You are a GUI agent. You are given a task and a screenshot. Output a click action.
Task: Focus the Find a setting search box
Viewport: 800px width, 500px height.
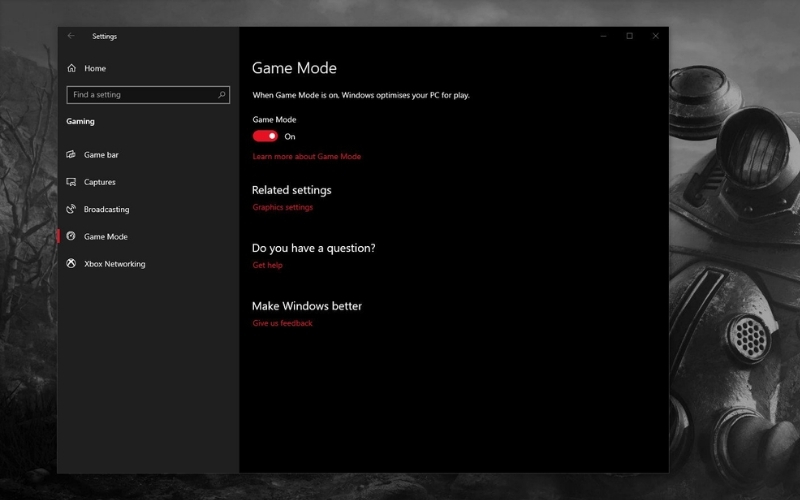(x=148, y=94)
